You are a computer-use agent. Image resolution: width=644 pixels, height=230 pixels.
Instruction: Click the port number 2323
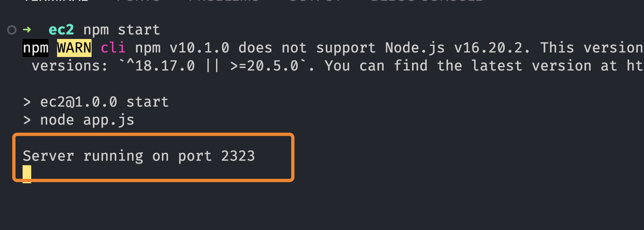(x=238, y=156)
